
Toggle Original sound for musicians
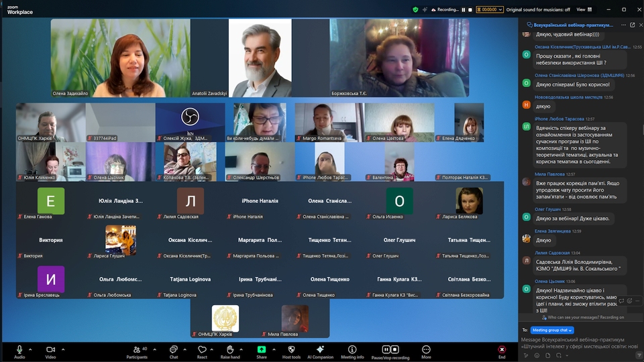coord(538,9)
